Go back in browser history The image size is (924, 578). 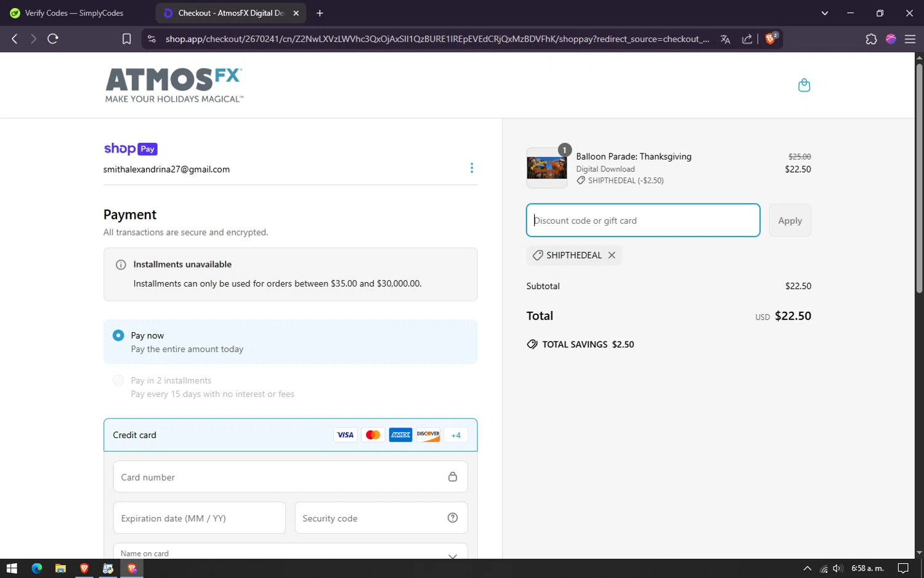[15, 39]
